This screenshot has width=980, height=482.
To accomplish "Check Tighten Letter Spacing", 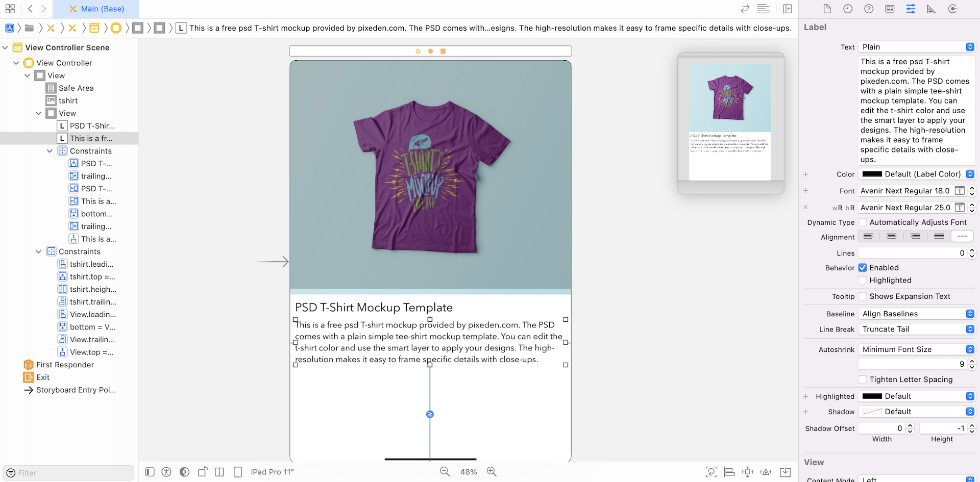I will click(x=863, y=379).
